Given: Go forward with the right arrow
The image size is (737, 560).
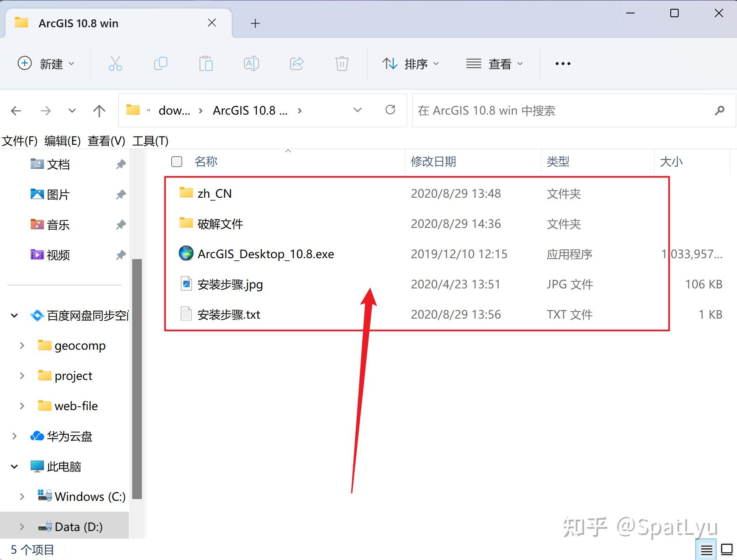Looking at the screenshot, I should tap(46, 111).
